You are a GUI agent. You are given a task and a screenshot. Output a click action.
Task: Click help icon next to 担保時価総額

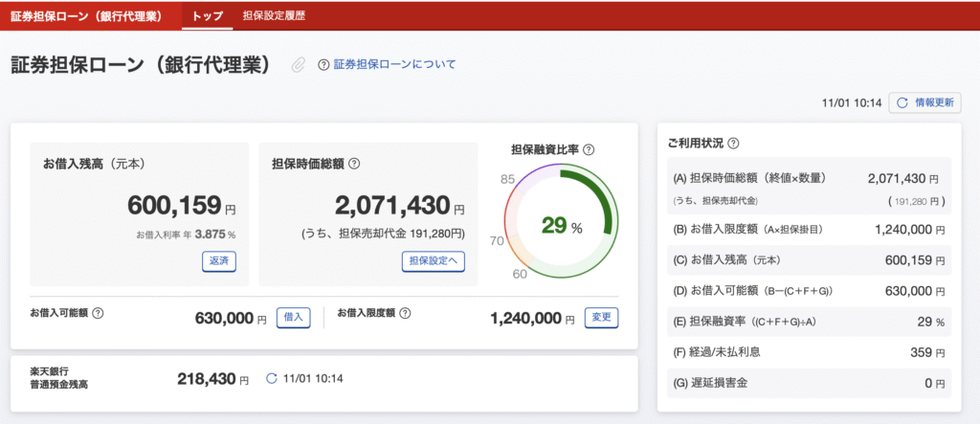tap(354, 164)
